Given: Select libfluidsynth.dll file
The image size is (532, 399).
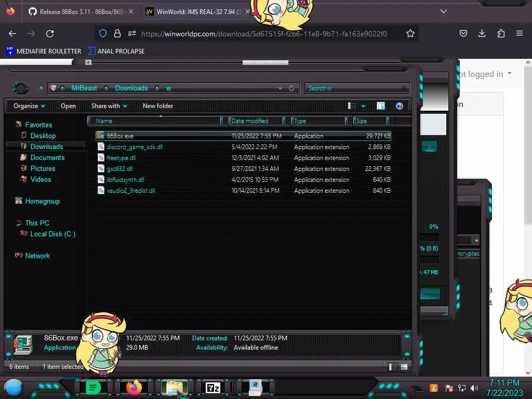Looking at the screenshot, I should [x=243, y=179].
